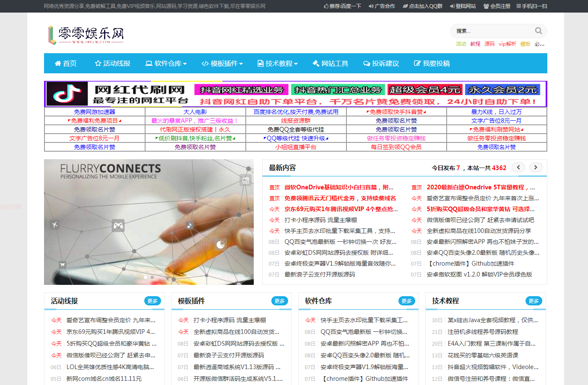Click previous arrow in 最新内容 panel

click(518, 167)
